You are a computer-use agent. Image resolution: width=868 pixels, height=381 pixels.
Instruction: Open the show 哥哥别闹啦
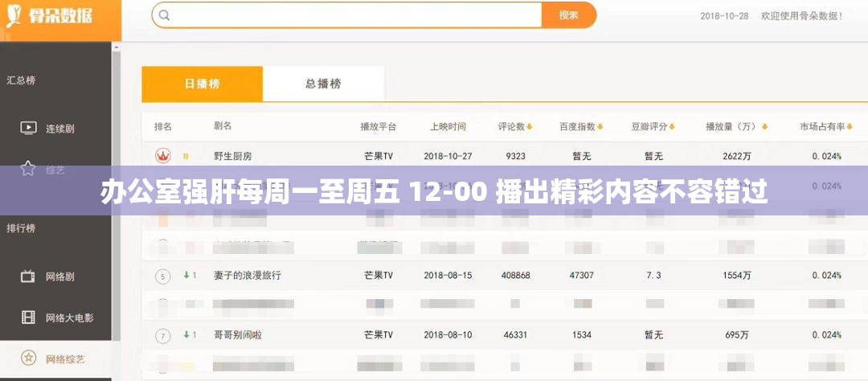[x=237, y=335]
